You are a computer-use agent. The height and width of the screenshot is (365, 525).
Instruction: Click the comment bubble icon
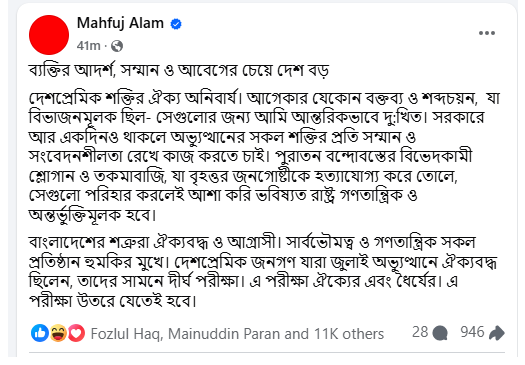(440, 333)
